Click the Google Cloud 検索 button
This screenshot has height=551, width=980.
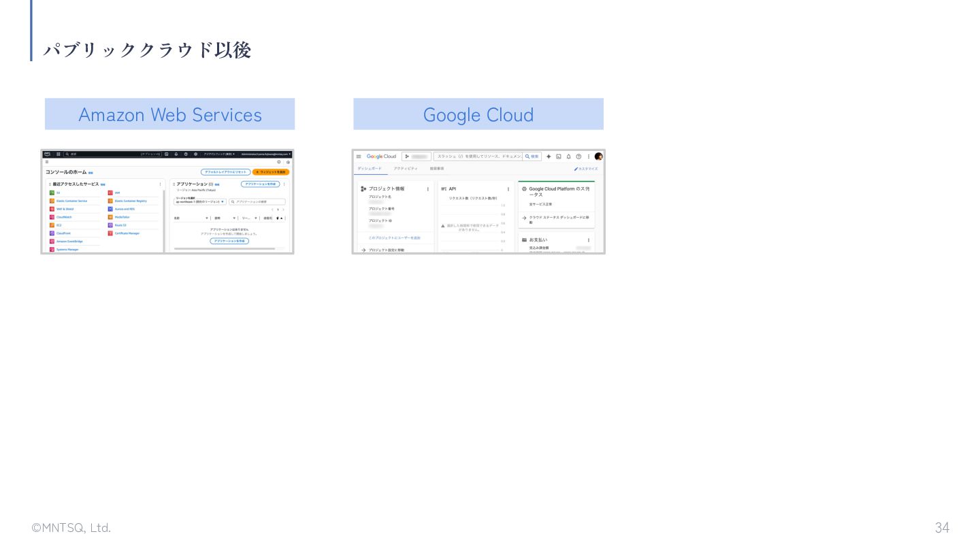[532, 156]
